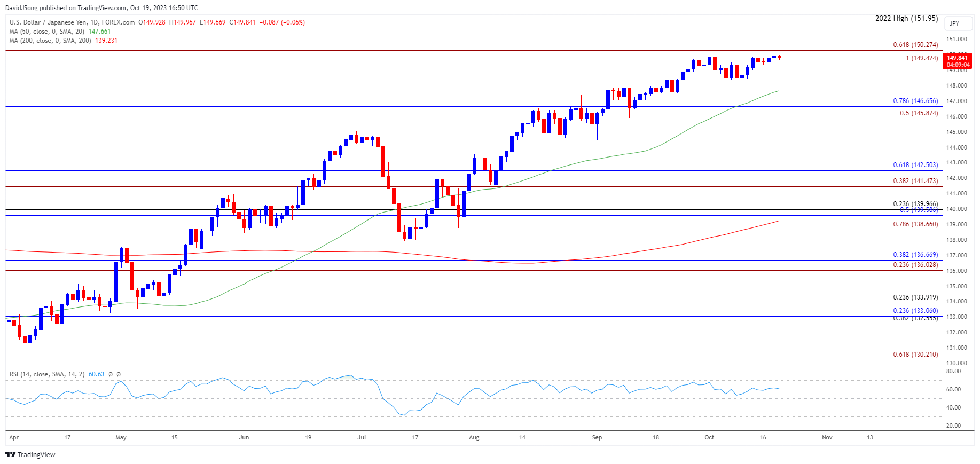Image resolution: width=980 pixels, height=464 pixels.
Task: Click the RSI axis 20.00 tick
Action: [953, 426]
